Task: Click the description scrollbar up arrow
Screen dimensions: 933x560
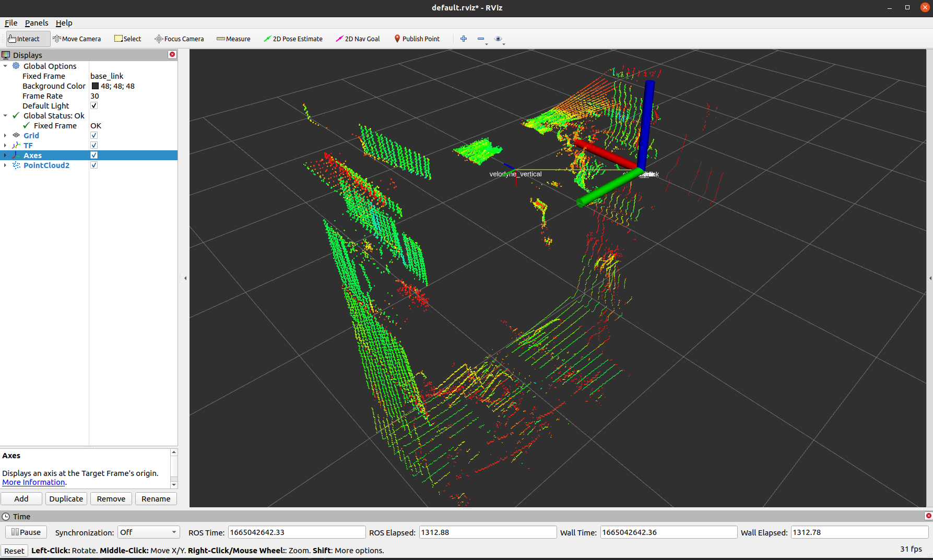Action: [x=174, y=452]
